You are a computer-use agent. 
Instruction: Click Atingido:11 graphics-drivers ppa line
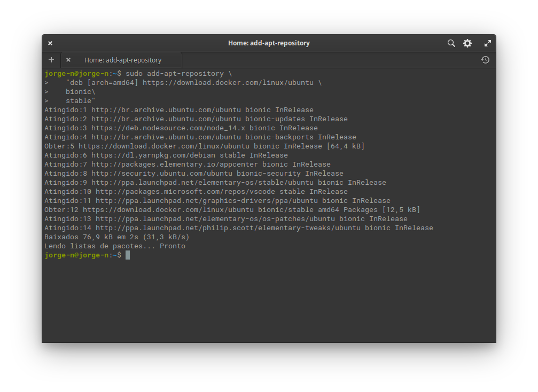click(217, 201)
